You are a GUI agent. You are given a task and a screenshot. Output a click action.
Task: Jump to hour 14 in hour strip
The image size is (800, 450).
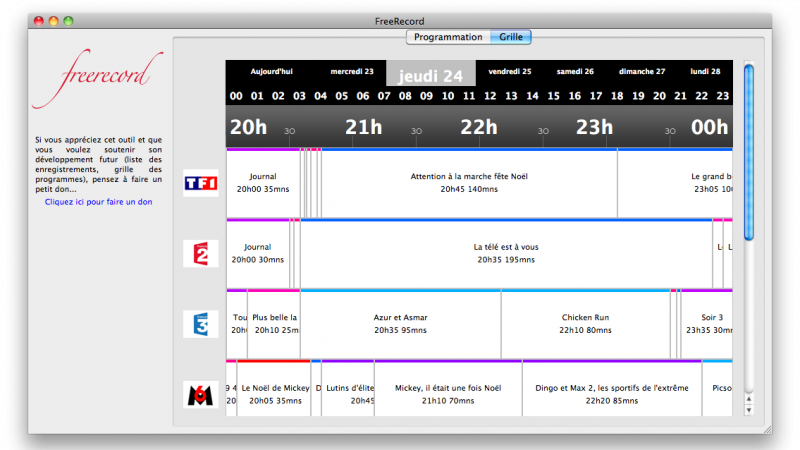click(x=533, y=96)
